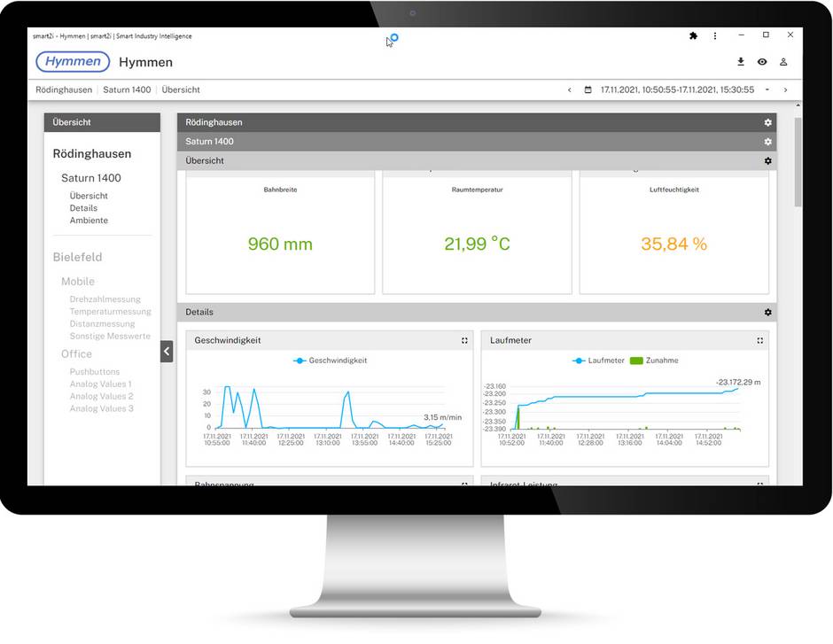833x644 pixels.
Task: Open the time range dropdown arrow
Action: pyautogui.click(x=767, y=89)
